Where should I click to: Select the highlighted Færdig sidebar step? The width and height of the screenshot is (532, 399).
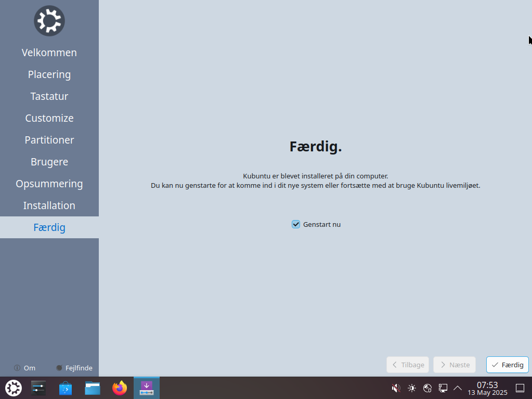pyautogui.click(x=49, y=227)
